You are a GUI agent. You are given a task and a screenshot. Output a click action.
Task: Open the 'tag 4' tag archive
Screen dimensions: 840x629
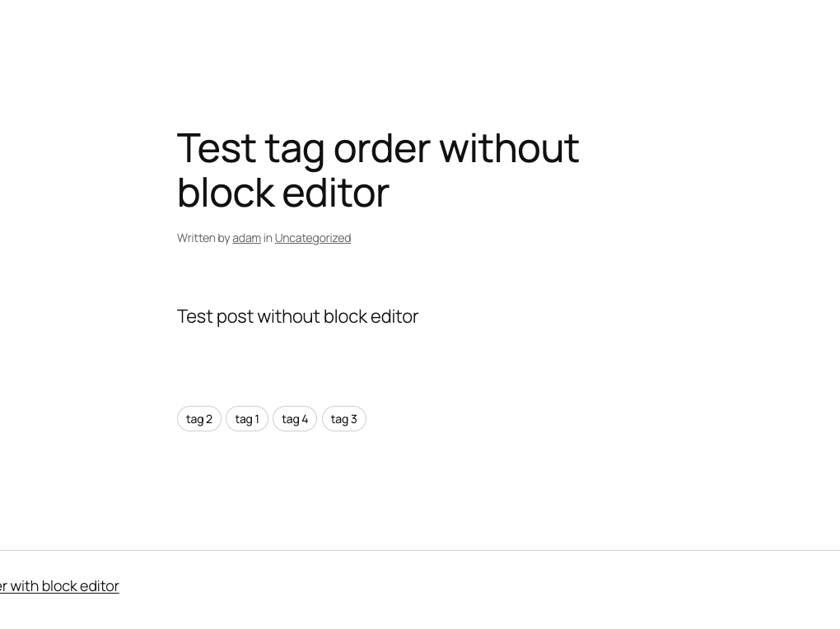(x=295, y=419)
